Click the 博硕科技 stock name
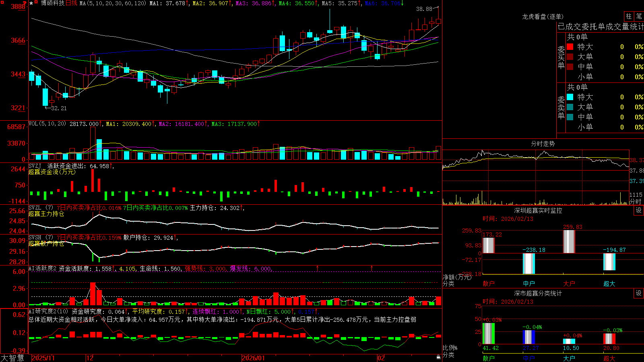Image resolution: width=644 pixels, height=362 pixels. (52, 3)
